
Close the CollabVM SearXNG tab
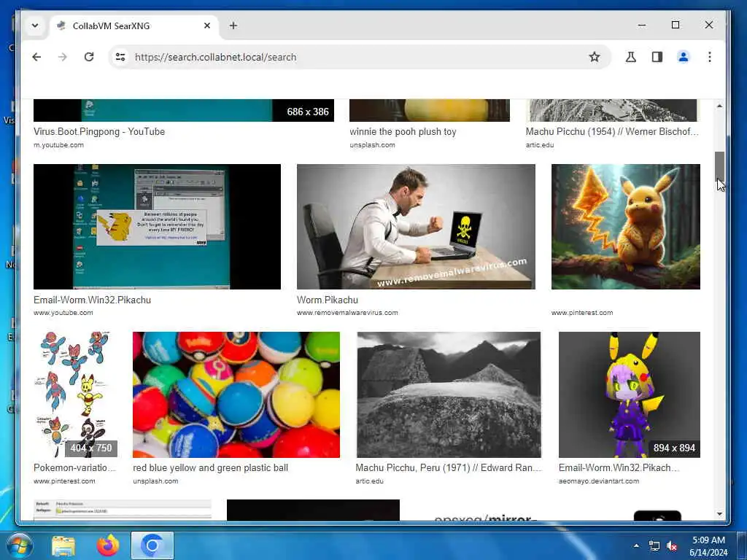[206, 26]
